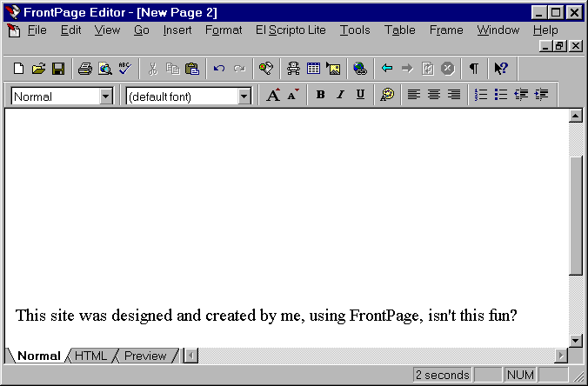Viewport: 588px width, 386px height.
Task: Increase text size with large A
Action: pyautogui.click(x=273, y=95)
